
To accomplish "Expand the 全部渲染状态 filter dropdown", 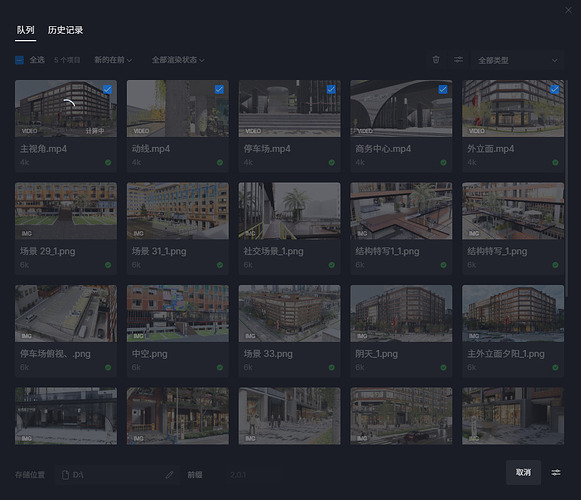I will (x=178, y=60).
